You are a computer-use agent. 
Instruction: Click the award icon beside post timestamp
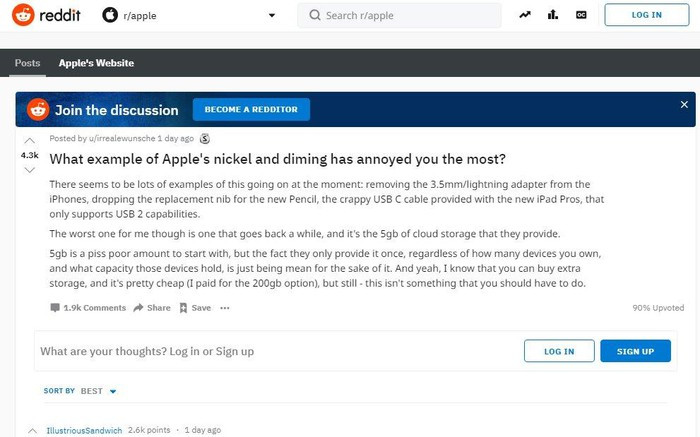205,139
